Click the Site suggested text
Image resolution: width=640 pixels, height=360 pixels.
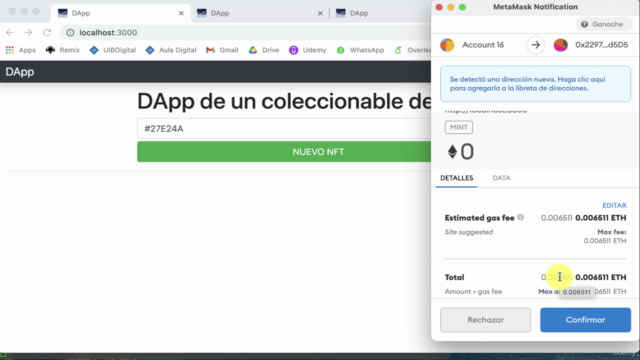point(469,232)
